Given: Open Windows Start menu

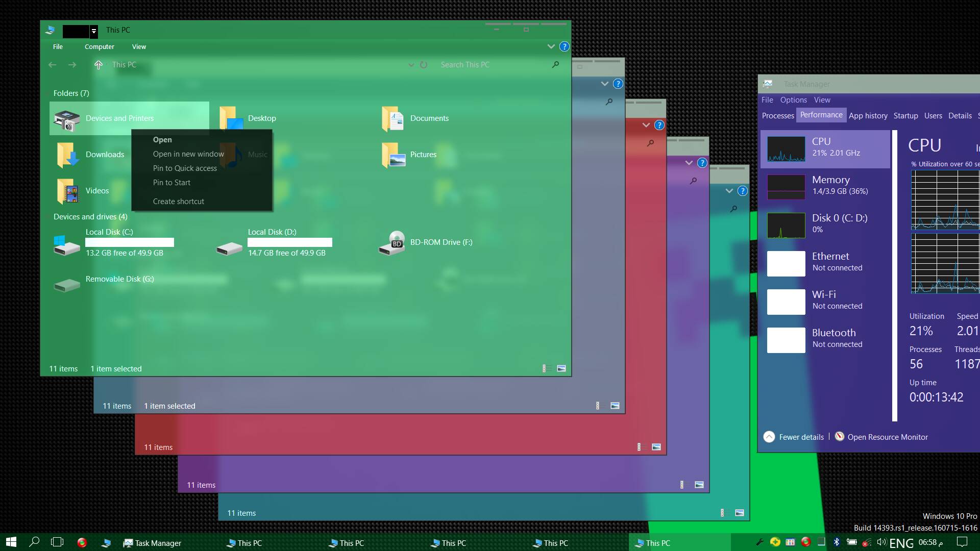Looking at the screenshot, I should click(x=11, y=542).
